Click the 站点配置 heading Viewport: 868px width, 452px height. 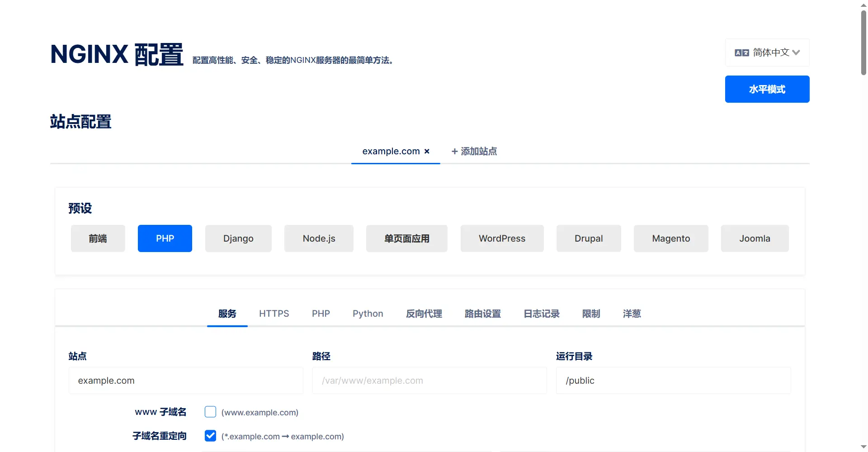click(80, 122)
